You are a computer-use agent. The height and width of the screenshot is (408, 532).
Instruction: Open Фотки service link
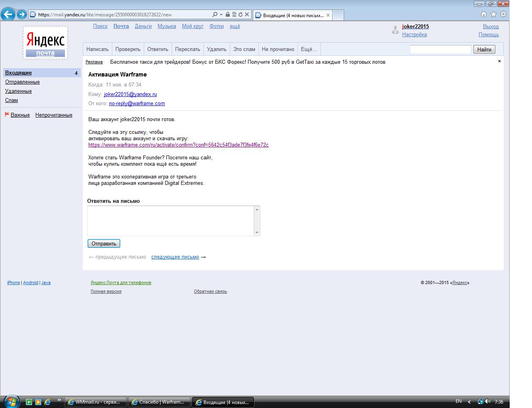click(217, 26)
